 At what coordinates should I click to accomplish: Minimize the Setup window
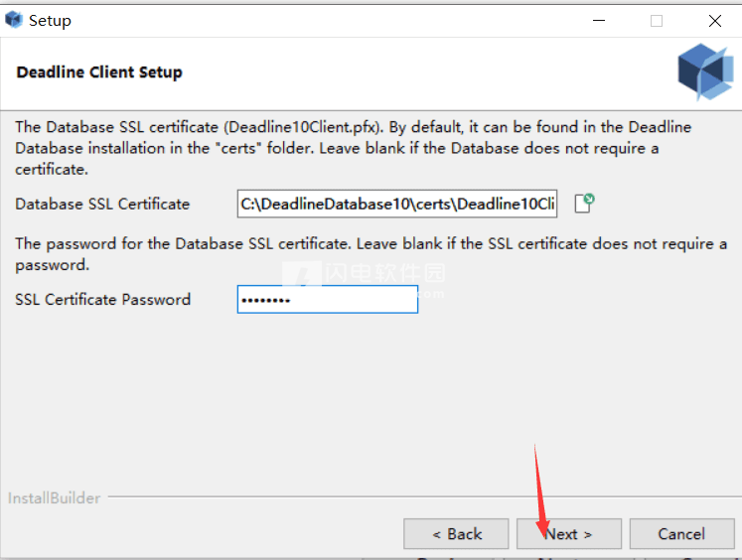[x=599, y=20]
